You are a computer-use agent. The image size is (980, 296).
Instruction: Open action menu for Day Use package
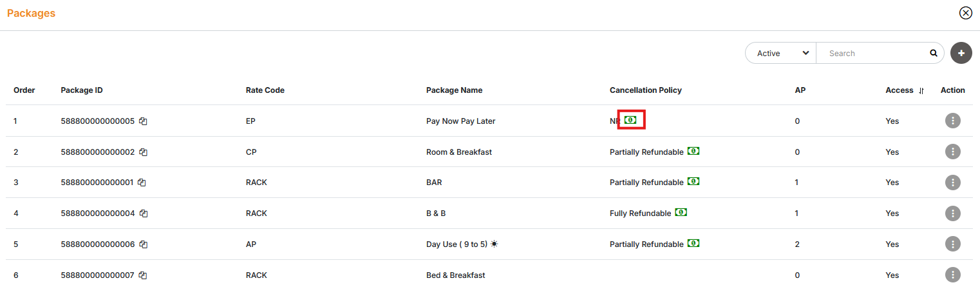pyautogui.click(x=952, y=244)
